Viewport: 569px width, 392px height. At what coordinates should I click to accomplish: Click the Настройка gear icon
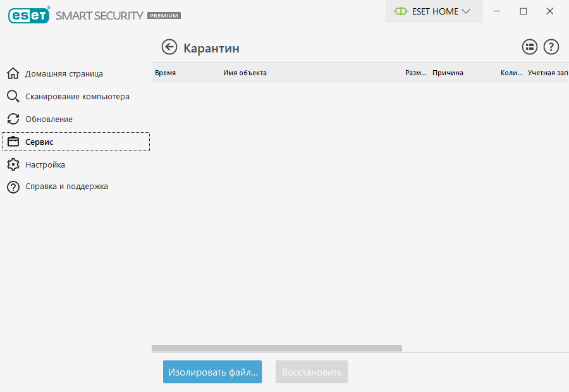coord(13,164)
